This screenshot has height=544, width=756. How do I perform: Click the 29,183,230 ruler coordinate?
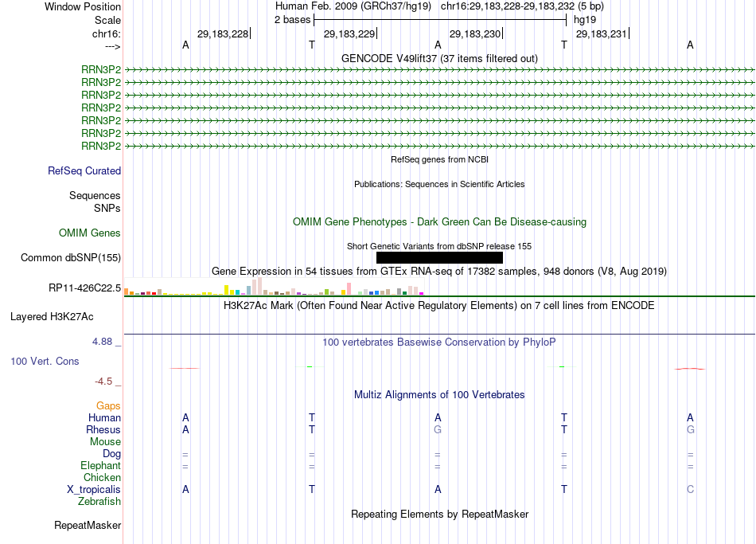(475, 33)
